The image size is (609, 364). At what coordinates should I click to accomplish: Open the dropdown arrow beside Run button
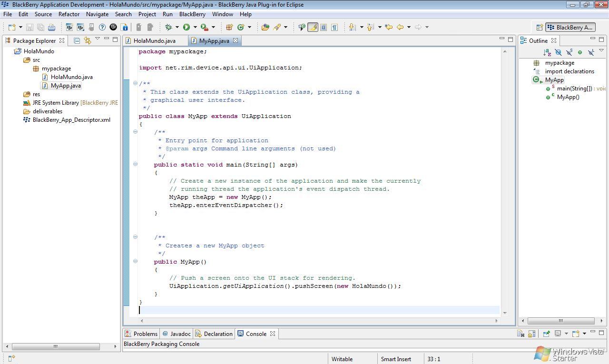click(195, 27)
